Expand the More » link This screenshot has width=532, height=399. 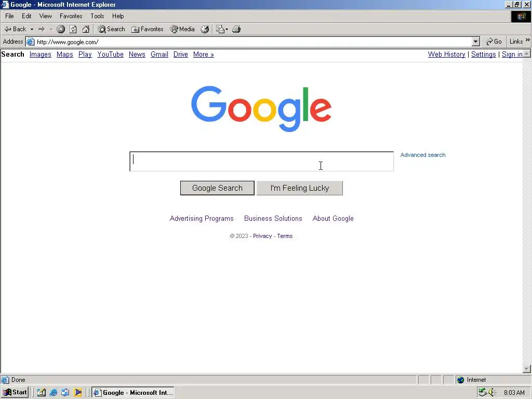pos(204,54)
